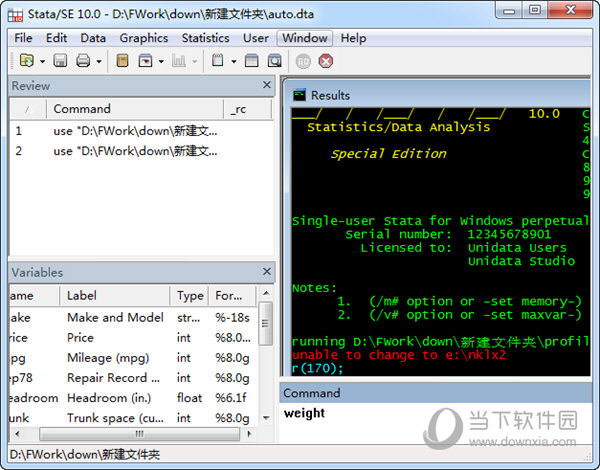The image size is (600, 470).
Task: Click the Type column header in Variables
Action: pyautogui.click(x=189, y=295)
